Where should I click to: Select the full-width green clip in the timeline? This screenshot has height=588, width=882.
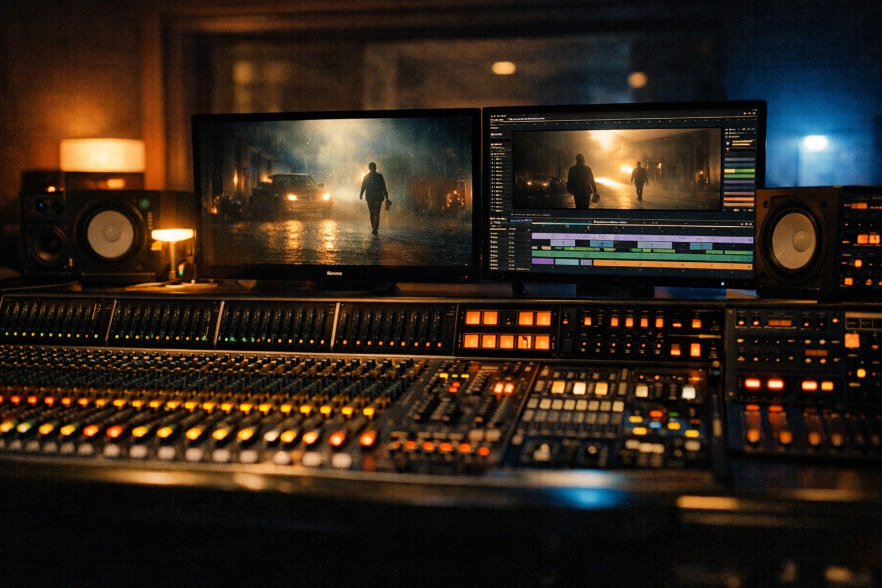click(x=642, y=255)
